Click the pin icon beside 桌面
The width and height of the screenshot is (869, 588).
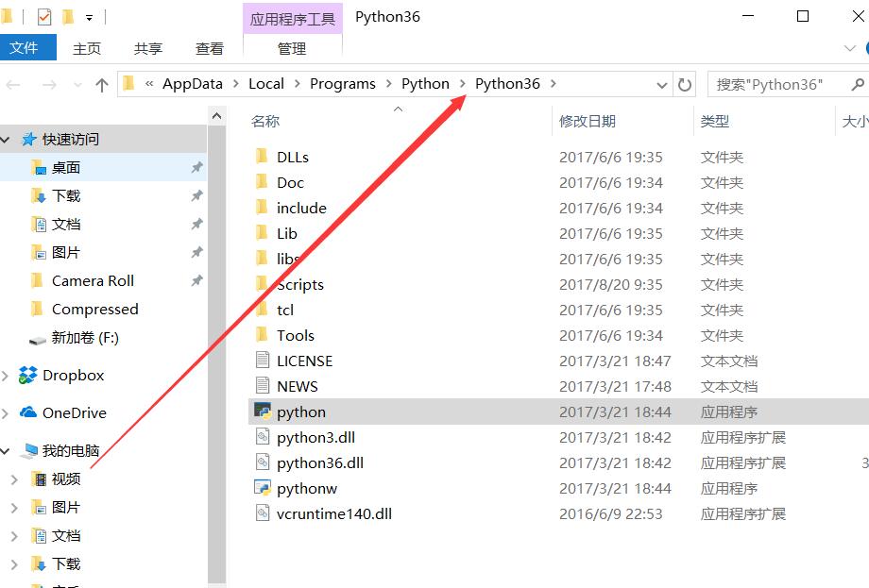click(196, 167)
